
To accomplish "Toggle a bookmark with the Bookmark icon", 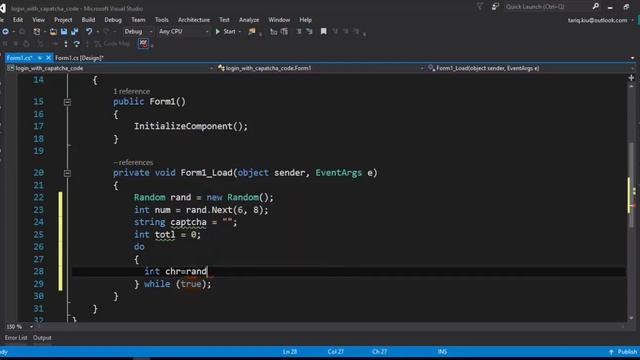I will pos(323,31).
